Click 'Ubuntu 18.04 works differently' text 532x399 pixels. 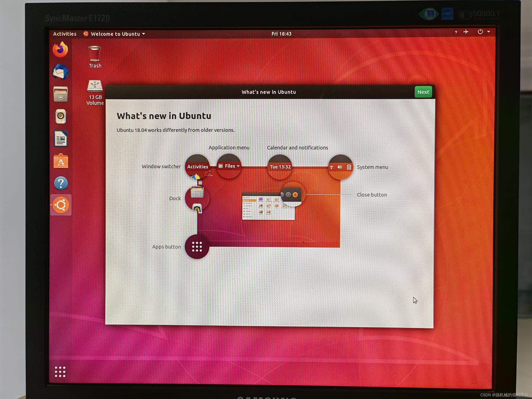click(176, 130)
